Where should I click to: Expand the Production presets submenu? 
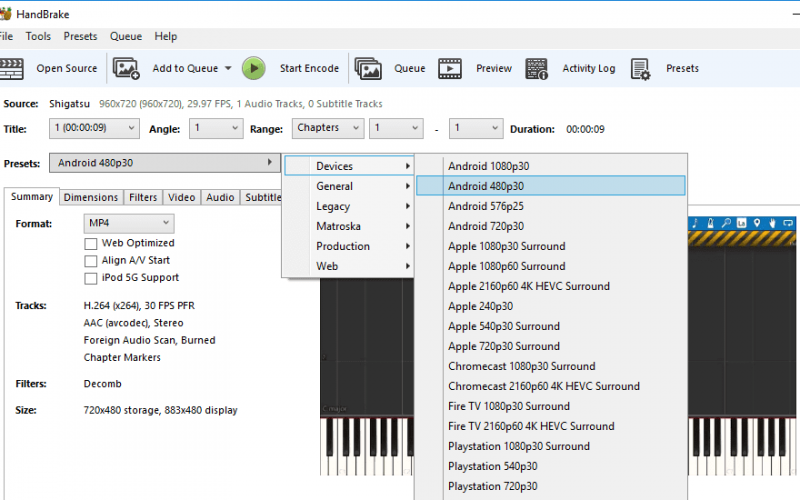[x=348, y=246]
